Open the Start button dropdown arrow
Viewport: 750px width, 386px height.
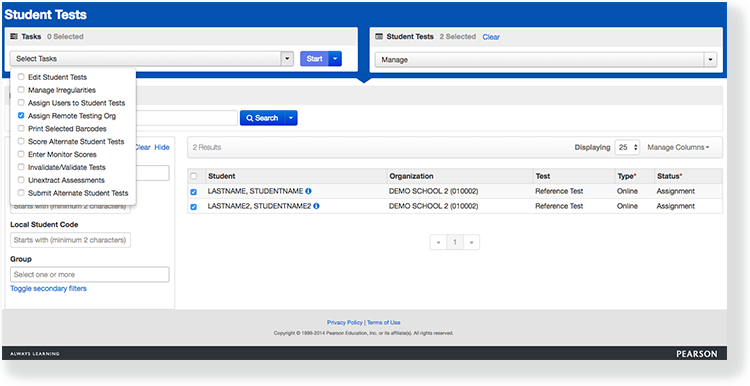click(335, 58)
